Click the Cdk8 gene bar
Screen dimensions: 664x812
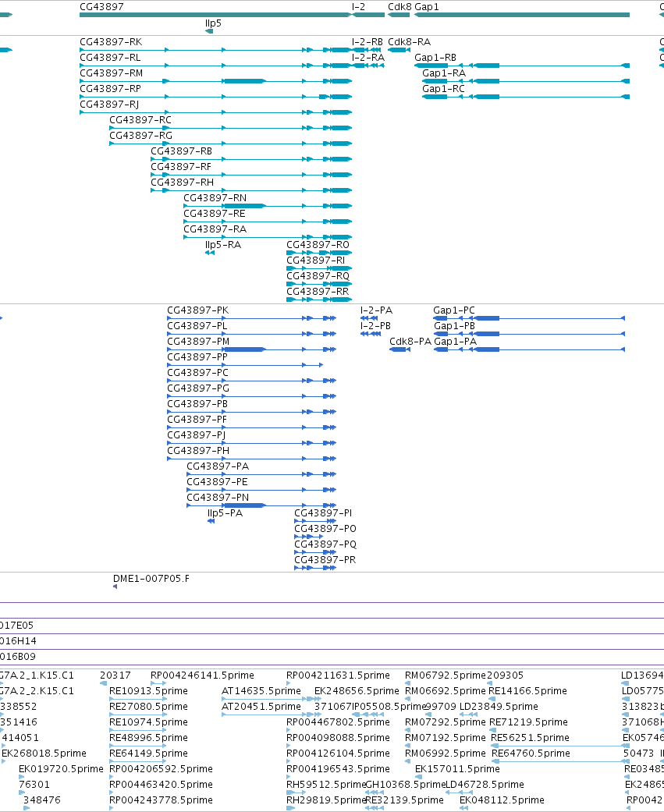399,15
